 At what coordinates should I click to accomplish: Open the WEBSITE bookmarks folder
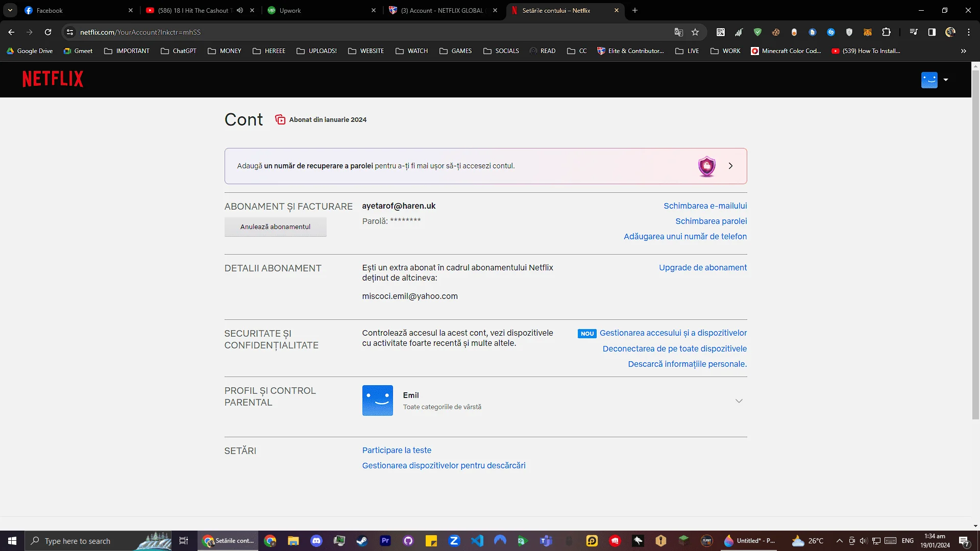(366, 51)
